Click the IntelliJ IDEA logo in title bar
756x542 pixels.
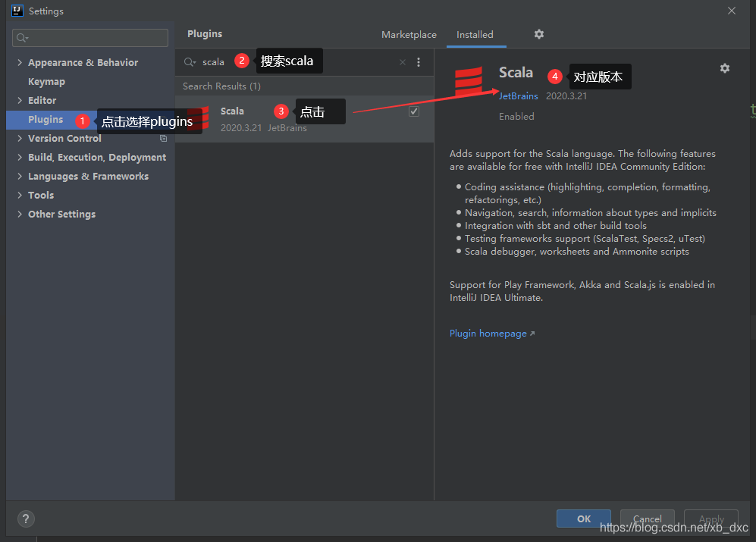17,11
